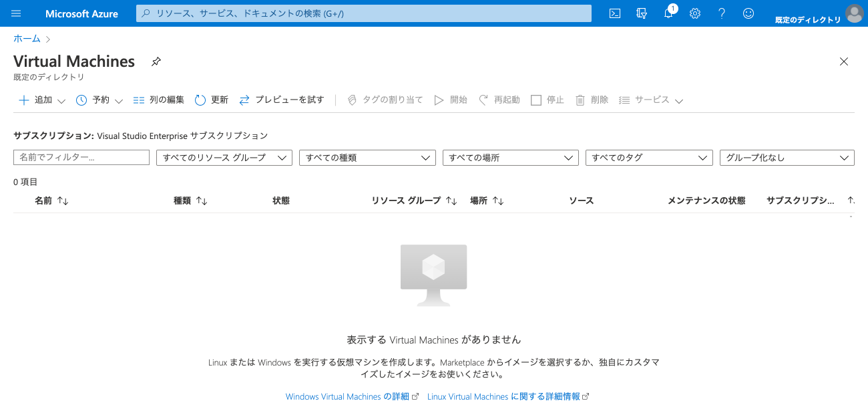Open the account avatar menu
Viewport: 868px width, 413px height.
(x=854, y=13)
